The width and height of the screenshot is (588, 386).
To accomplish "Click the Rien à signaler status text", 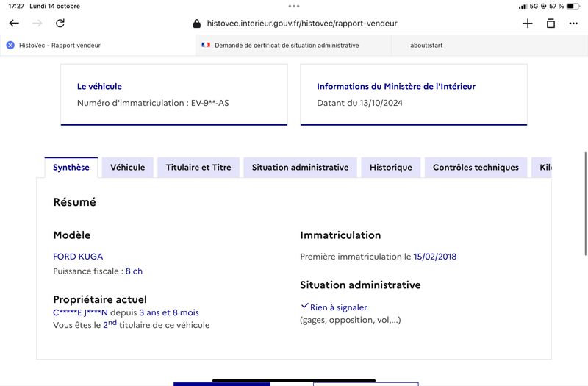I will [339, 307].
